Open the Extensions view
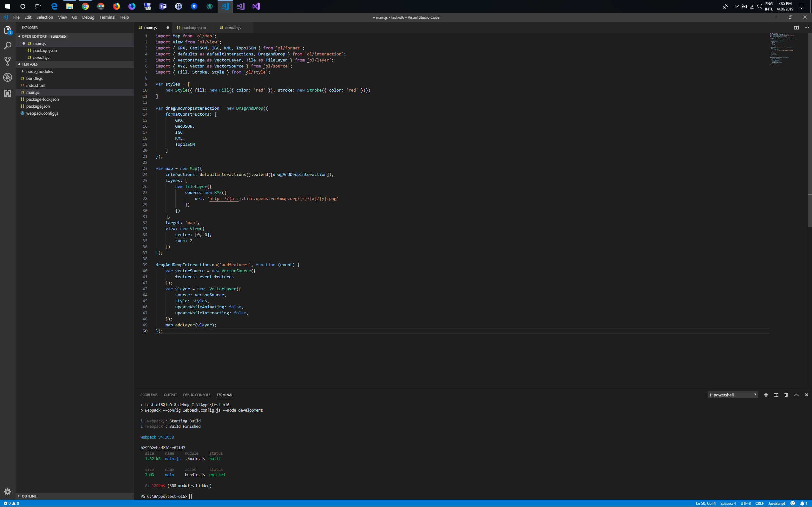 pos(7,93)
